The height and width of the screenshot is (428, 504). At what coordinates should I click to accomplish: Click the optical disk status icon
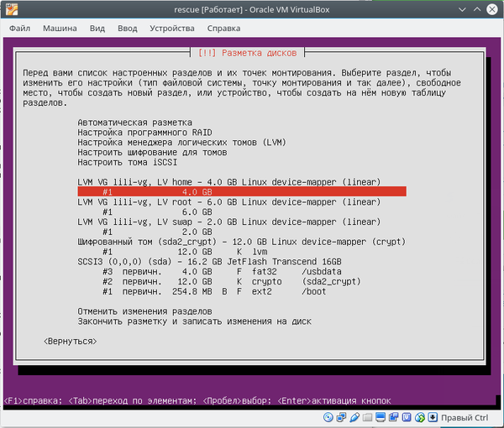click(x=328, y=417)
